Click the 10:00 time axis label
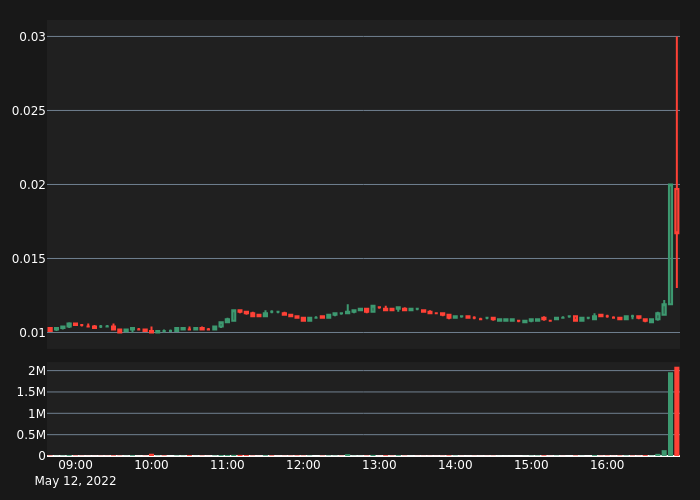This screenshot has width=700, height=500. pyautogui.click(x=151, y=465)
